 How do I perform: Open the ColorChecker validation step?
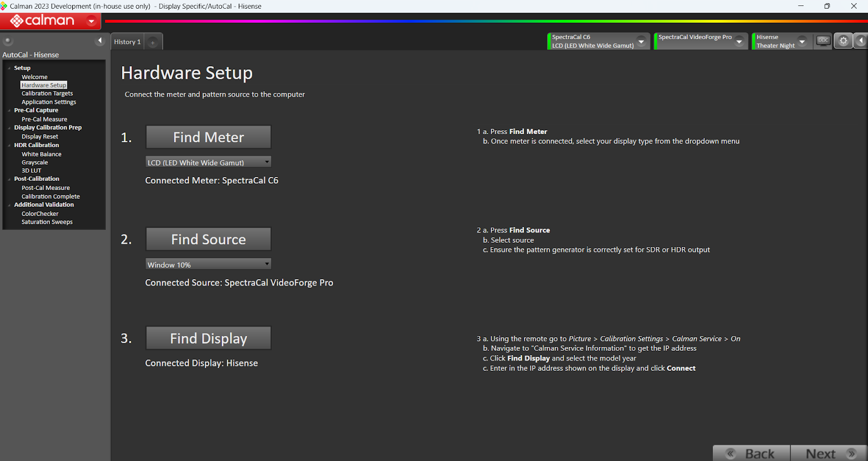[x=40, y=214]
